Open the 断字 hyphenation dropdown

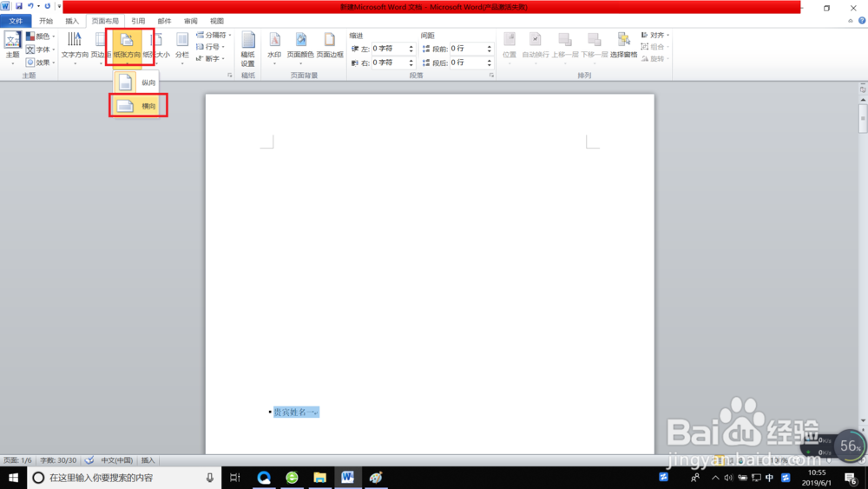[x=210, y=59]
